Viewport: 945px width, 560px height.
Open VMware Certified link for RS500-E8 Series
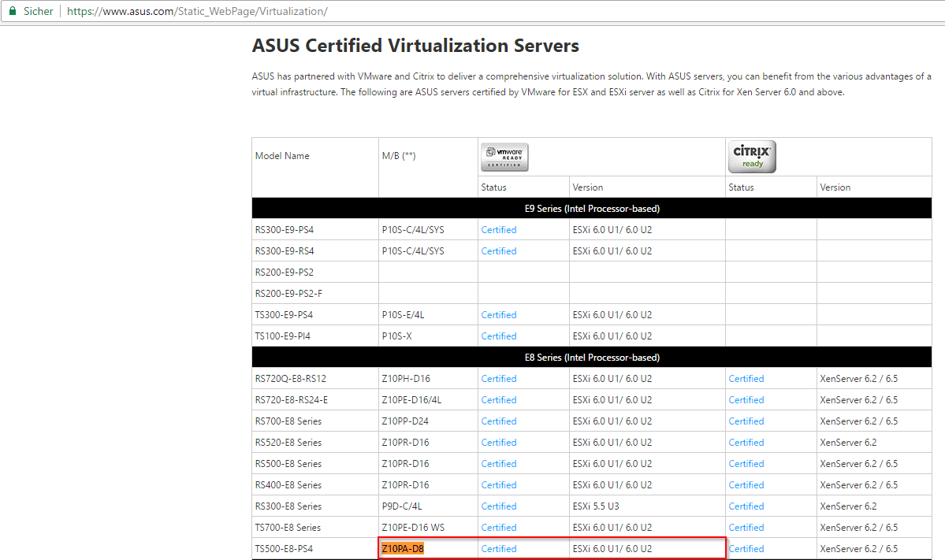(x=498, y=463)
